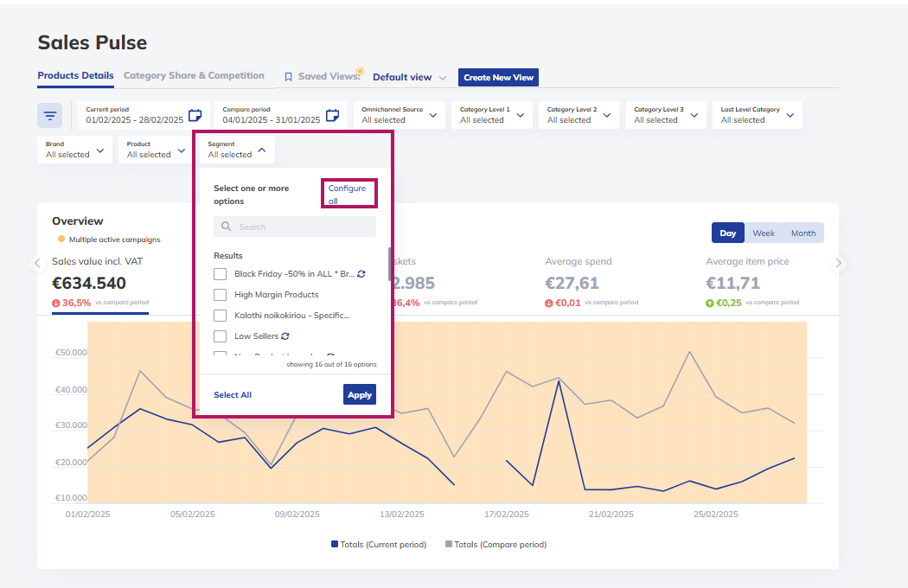
Task: Click the segment list scrollbar
Action: [390, 264]
